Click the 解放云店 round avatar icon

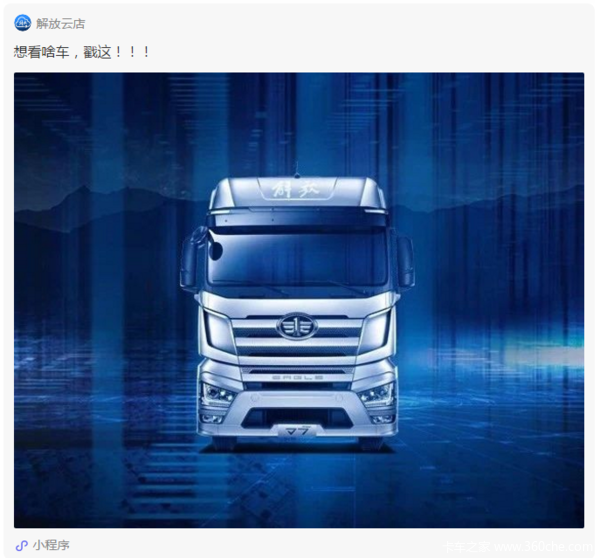click(23, 23)
